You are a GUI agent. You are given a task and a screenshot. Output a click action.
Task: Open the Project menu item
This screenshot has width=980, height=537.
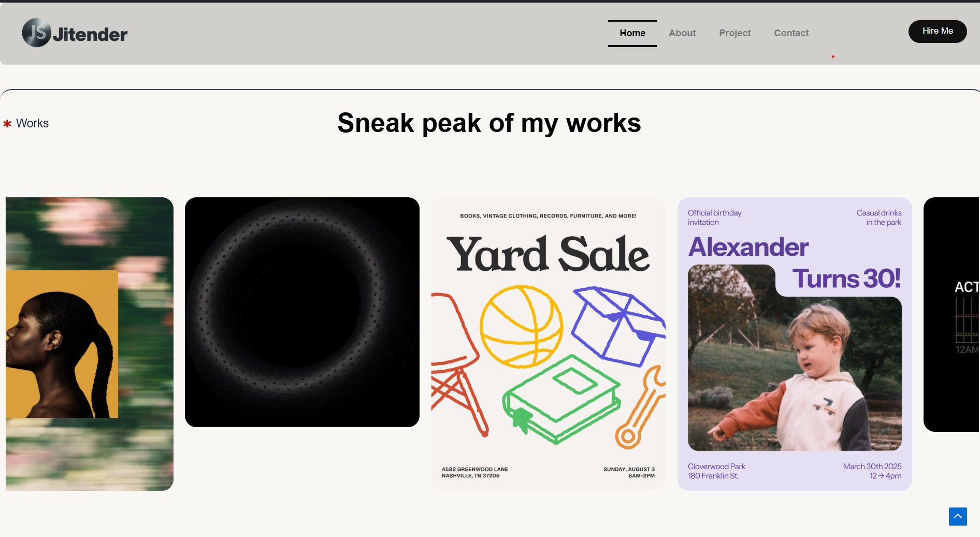[x=734, y=33]
